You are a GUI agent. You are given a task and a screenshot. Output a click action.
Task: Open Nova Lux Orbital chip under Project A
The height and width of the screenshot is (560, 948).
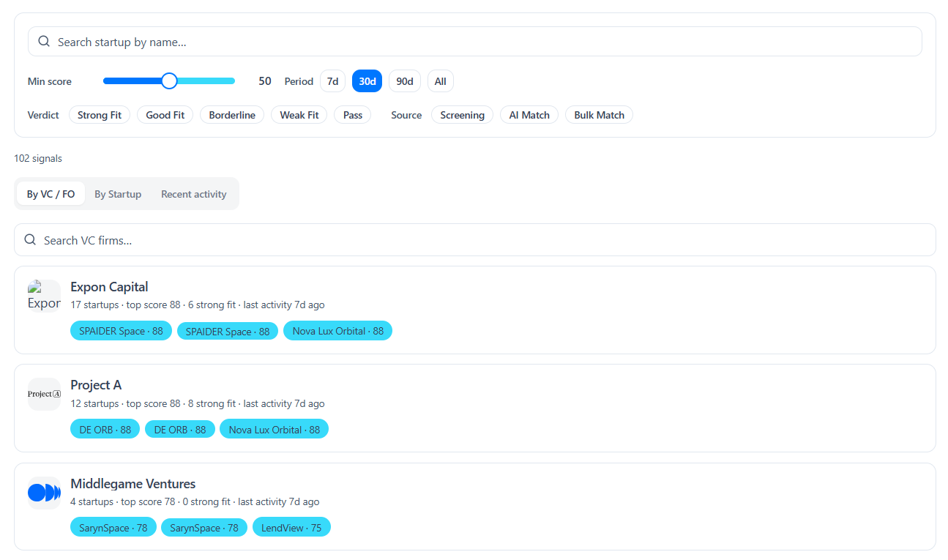point(275,430)
